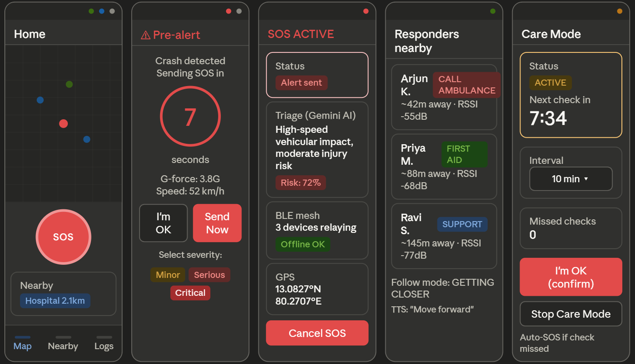Click the Ravi S. responder name
Image resolution: width=635 pixels, height=364 pixels.
coord(411,224)
